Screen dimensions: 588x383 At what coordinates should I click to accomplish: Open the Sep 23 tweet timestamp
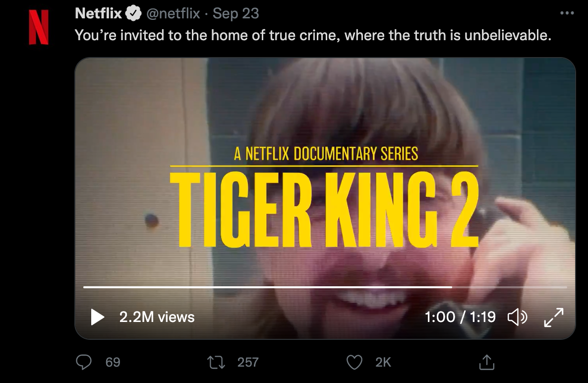[x=235, y=13]
